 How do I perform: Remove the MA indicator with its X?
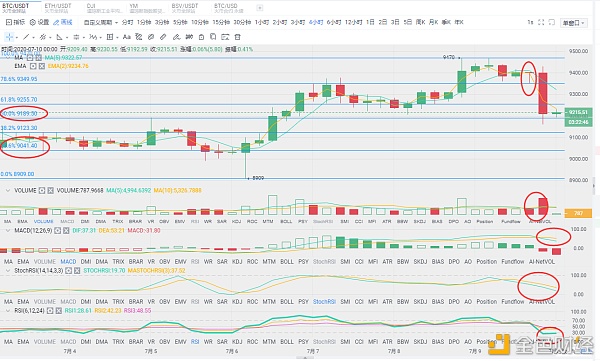pyautogui.click(x=38, y=57)
